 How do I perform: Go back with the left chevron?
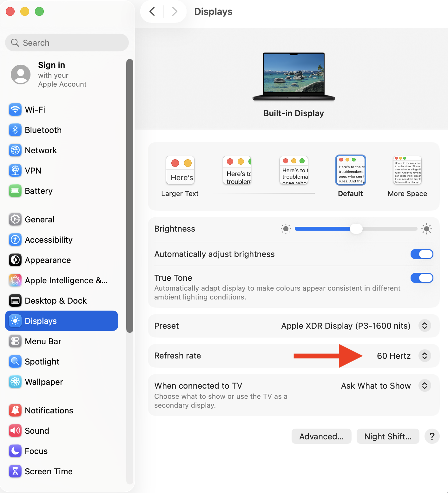152,11
